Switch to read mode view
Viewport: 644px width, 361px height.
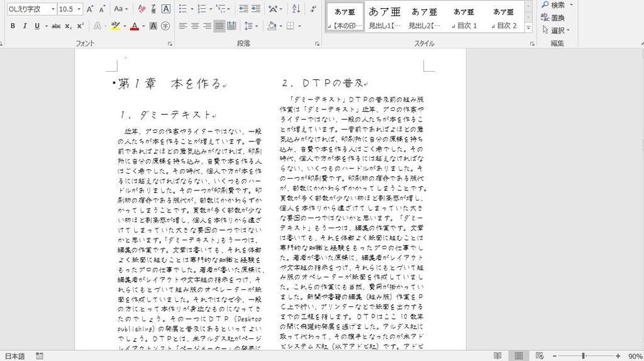(497, 356)
